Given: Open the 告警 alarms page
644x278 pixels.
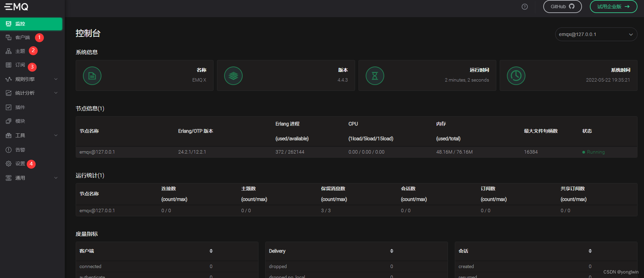Looking at the screenshot, I should click(20, 150).
